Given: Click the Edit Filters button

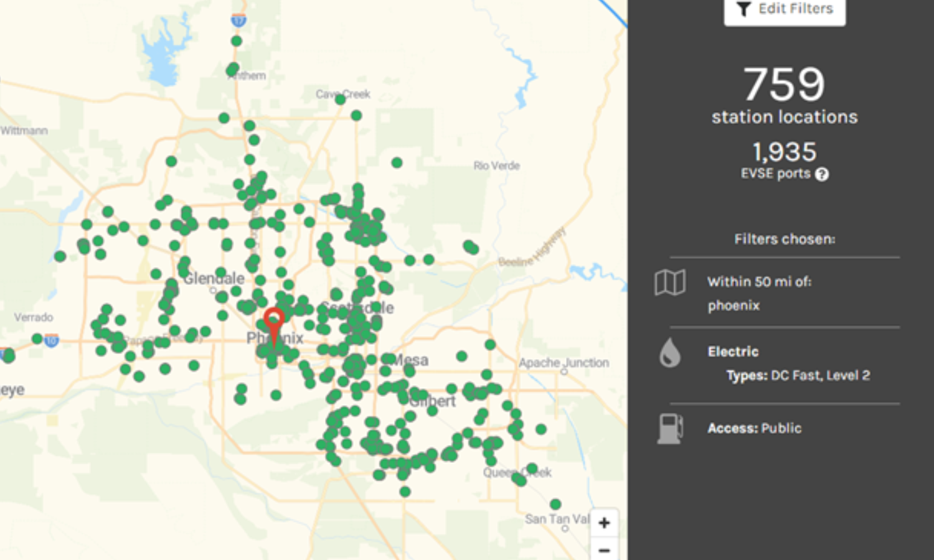Looking at the screenshot, I should tap(785, 9).
